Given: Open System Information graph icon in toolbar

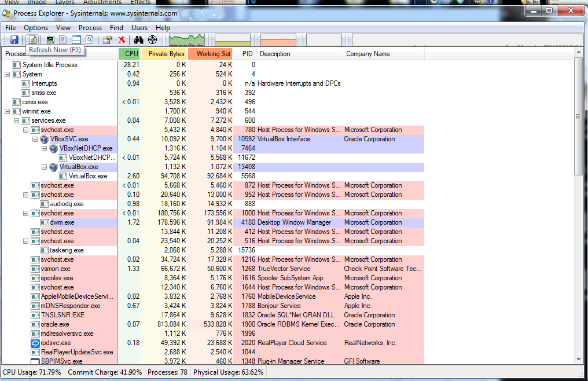Looking at the screenshot, I should pos(50,40).
